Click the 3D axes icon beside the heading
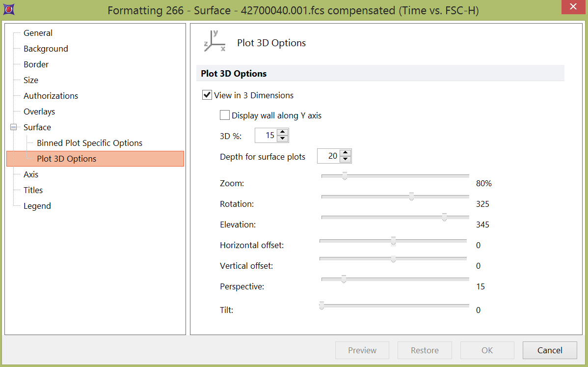 [214, 41]
